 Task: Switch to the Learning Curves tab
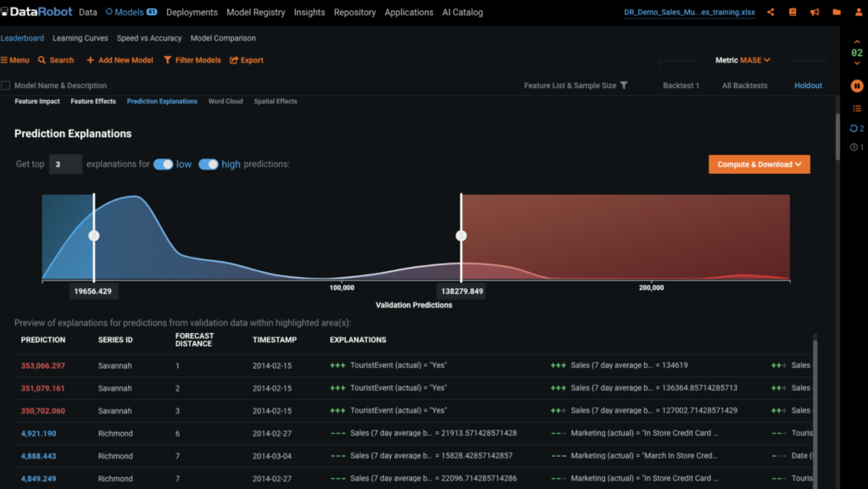pos(81,38)
